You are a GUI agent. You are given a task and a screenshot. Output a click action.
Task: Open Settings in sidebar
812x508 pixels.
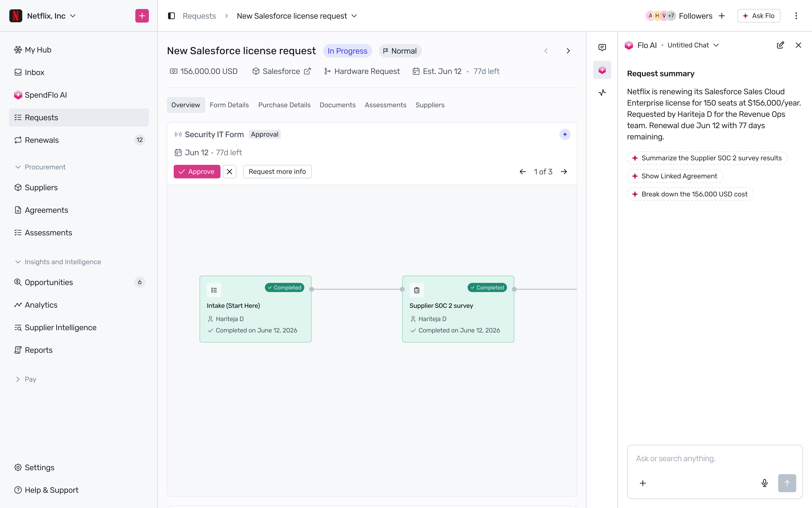[x=79, y=467]
